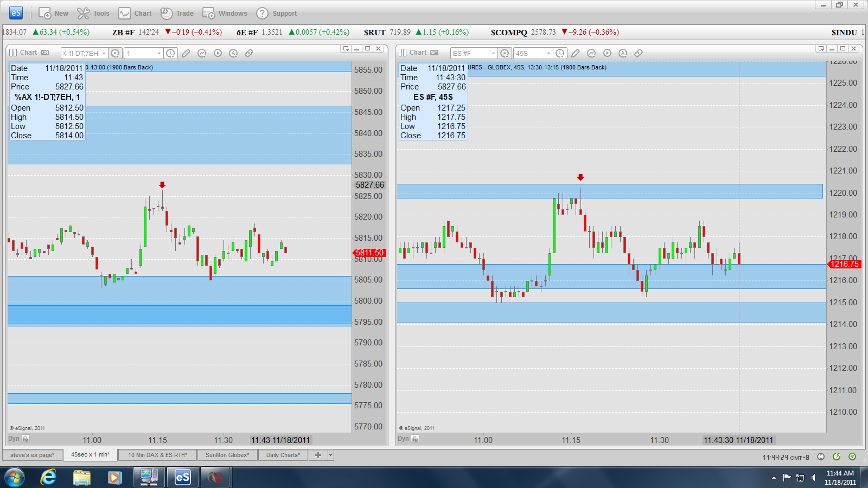
Task: Switch to 45sec x 1 min tab
Action: (91, 454)
